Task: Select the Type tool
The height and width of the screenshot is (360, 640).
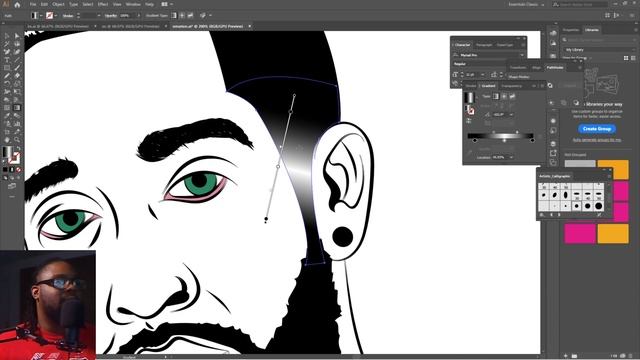Action: click(x=7, y=60)
